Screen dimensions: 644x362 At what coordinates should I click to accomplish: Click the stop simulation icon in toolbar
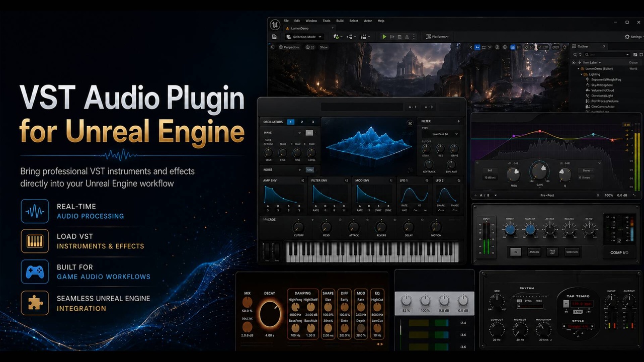(399, 37)
